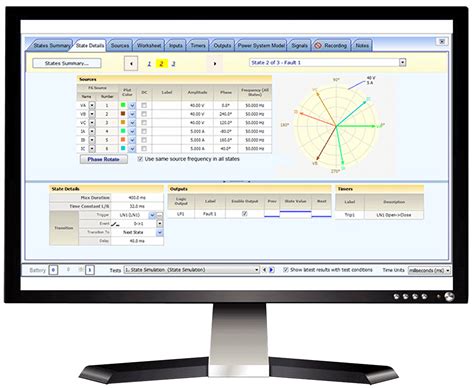Select the Fault 1 output label cell
The height and width of the screenshot is (388, 474).
[x=210, y=214]
